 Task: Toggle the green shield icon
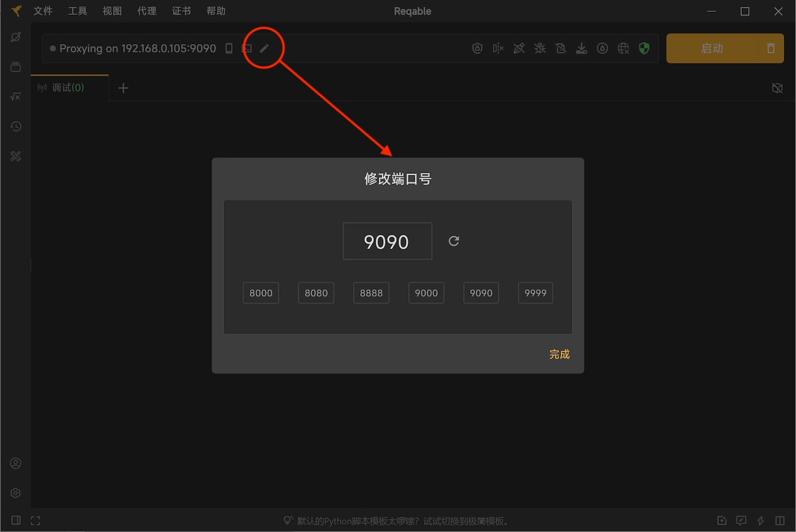pyautogui.click(x=644, y=48)
